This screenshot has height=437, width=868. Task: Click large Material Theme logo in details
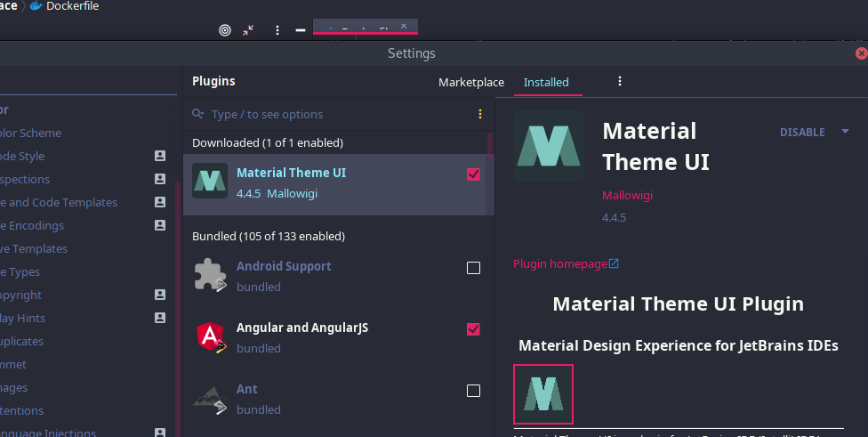click(x=549, y=146)
